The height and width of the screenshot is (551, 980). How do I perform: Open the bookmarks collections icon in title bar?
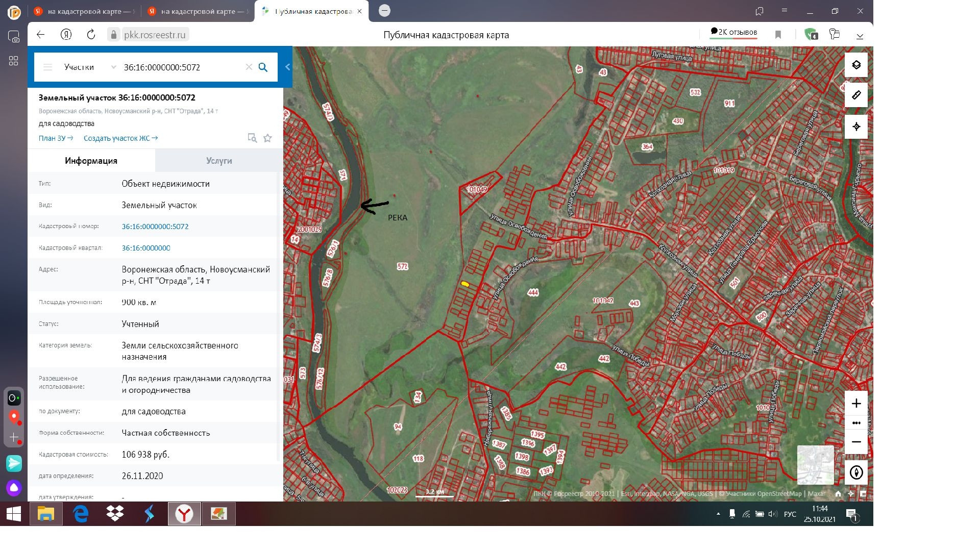759,11
